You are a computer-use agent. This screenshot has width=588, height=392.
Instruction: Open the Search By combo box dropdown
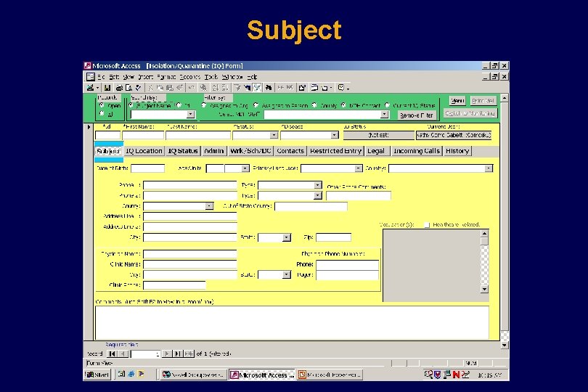coord(190,115)
